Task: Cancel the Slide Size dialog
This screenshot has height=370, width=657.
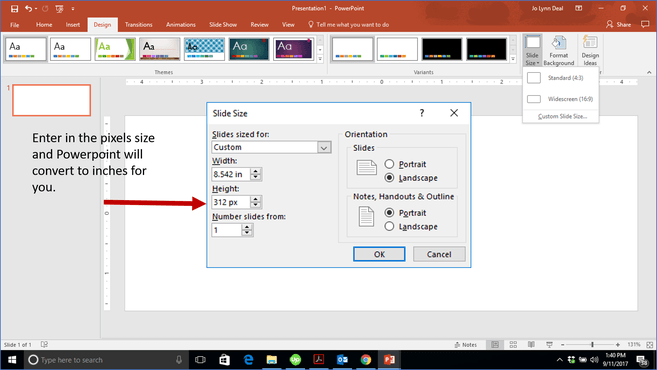Action: [x=439, y=254]
